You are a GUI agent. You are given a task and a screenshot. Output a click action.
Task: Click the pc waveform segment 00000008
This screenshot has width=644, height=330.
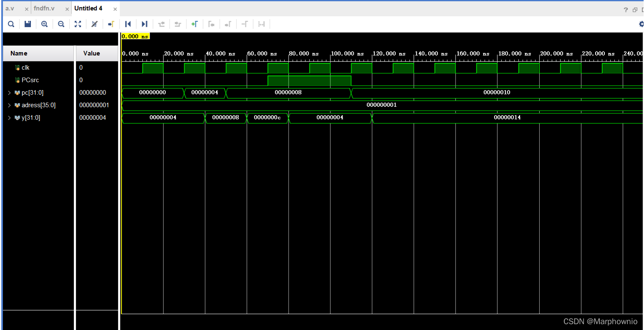(x=288, y=93)
